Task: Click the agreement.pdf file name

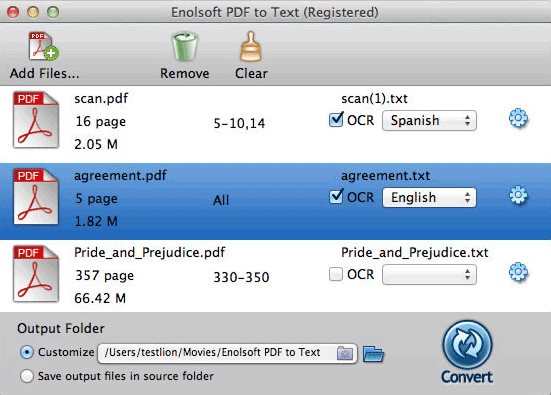Action: click(x=120, y=176)
